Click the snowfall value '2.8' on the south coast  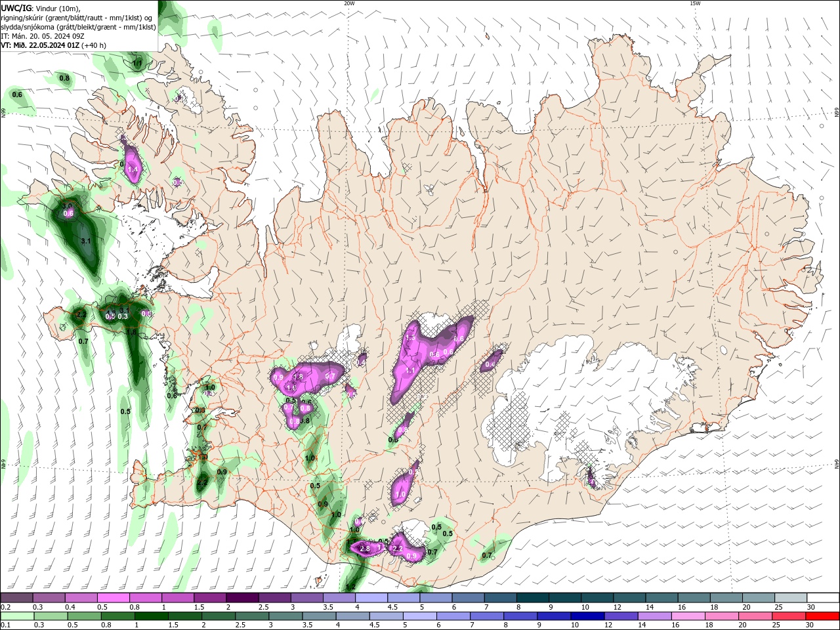pyautogui.click(x=365, y=549)
